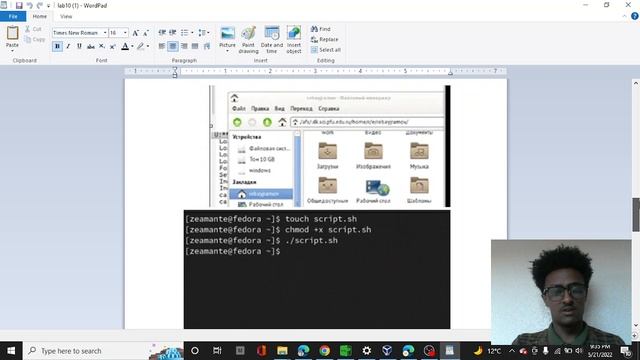Toggle Strikethrough formatting
Image resolution: width=640 pixels, height=360 pixels.
91,47
